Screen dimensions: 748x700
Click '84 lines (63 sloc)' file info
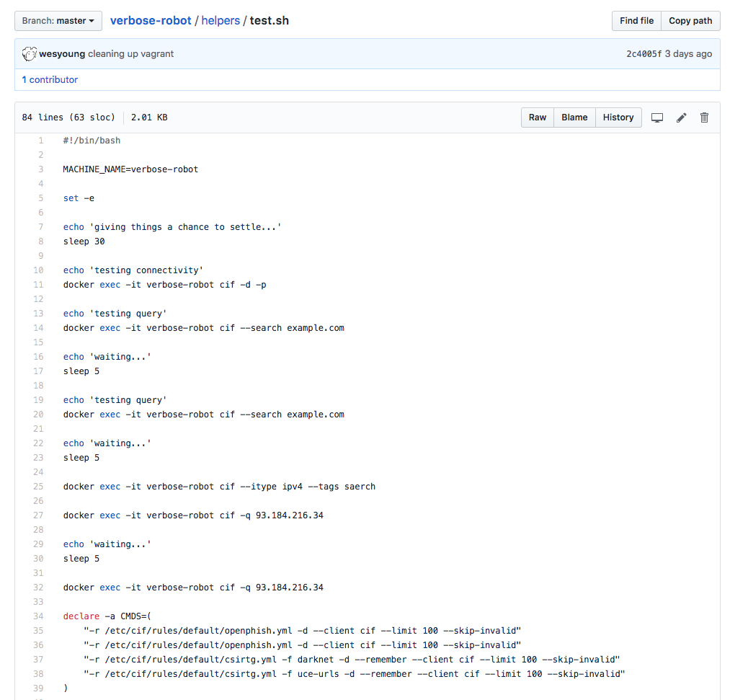click(68, 118)
